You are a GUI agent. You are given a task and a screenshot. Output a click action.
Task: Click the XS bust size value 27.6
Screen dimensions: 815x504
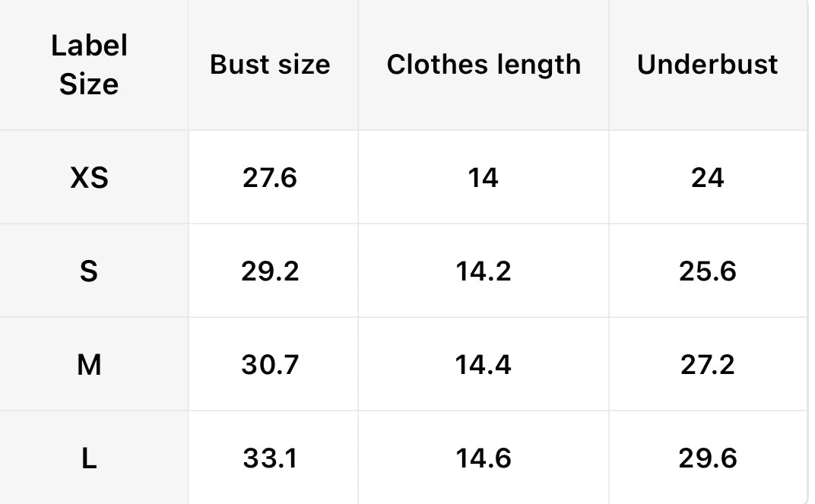270,178
